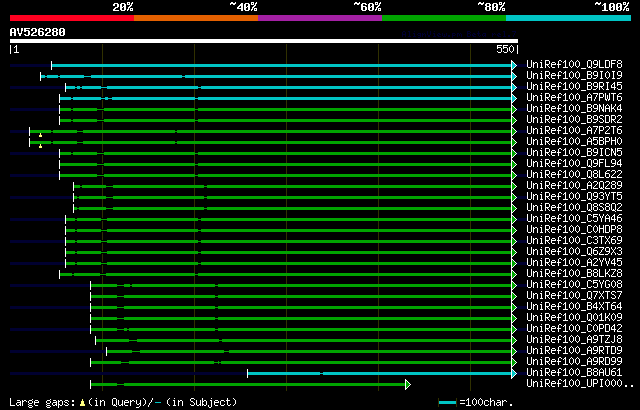Select the UniRef100_B9ICN5 label

574,153
